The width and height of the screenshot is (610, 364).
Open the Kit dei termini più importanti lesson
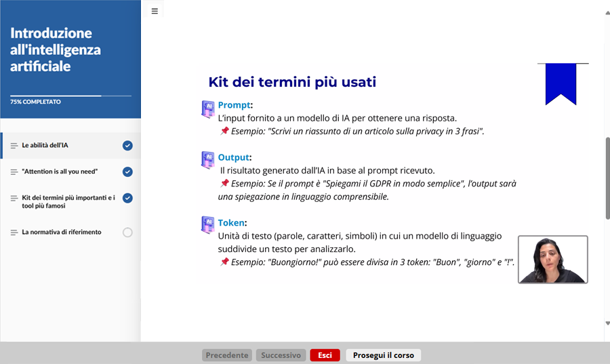(x=68, y=201)
